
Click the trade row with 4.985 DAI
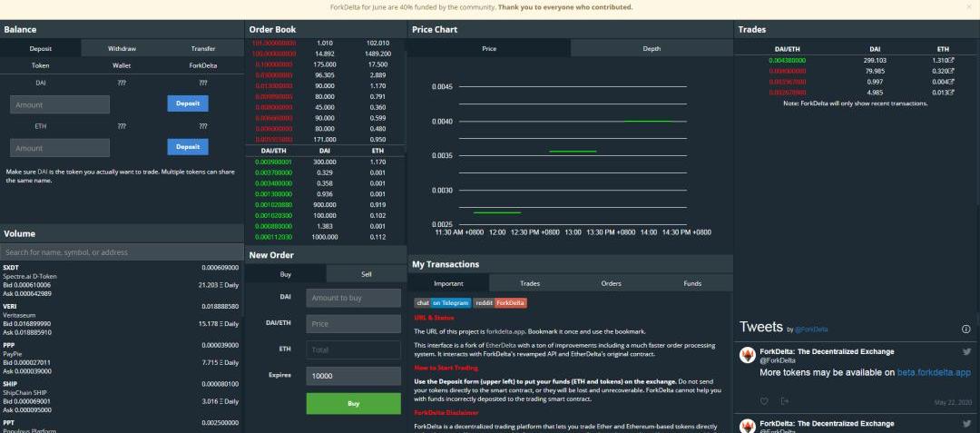(855, 93)
